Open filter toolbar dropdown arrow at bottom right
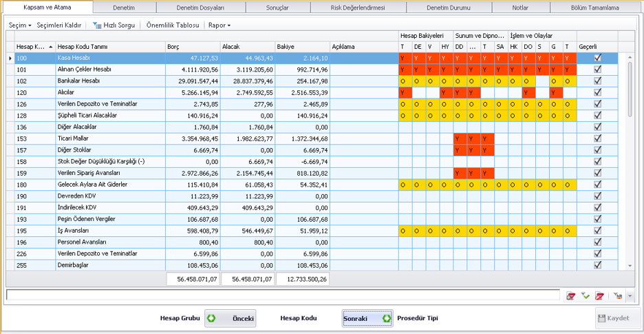Screen dimensions: 644x334 click(x=630, y=296)
